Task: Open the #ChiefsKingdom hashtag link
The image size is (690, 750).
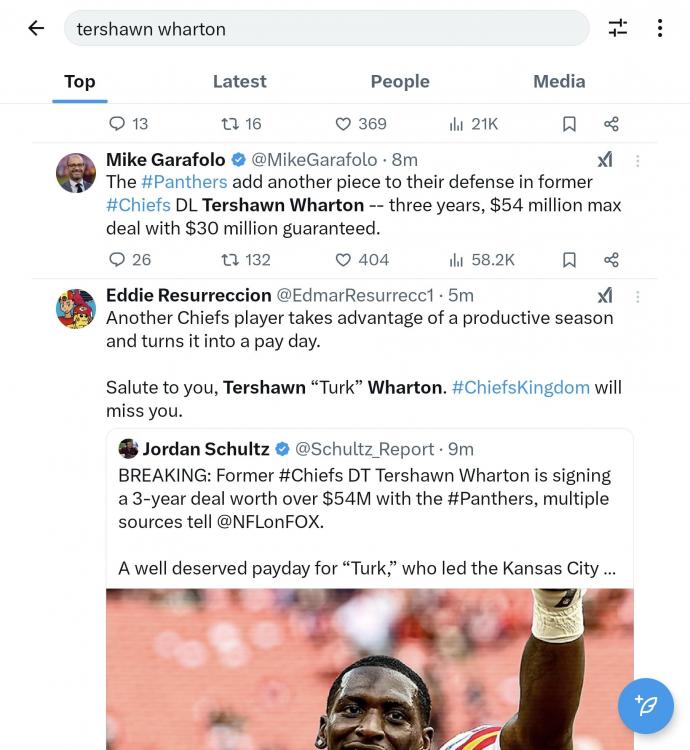Action: pyautogui.click(x=520, y=387)
